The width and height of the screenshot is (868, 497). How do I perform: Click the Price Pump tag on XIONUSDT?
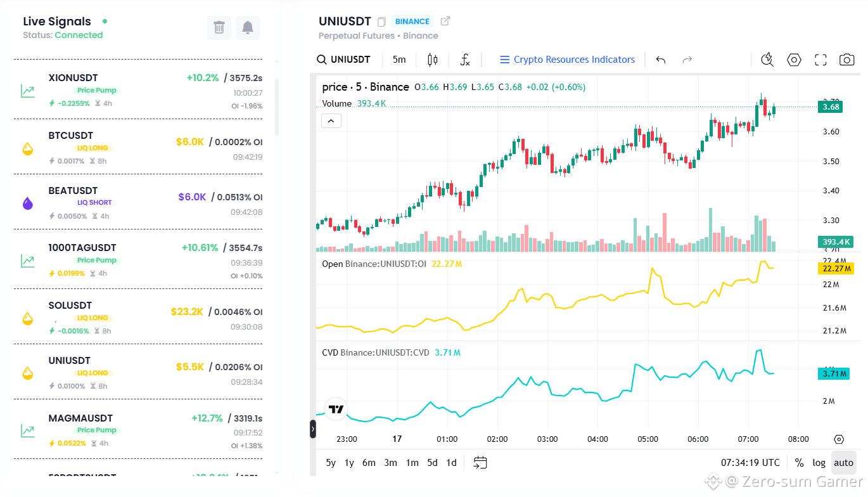[x=97, y=90]
